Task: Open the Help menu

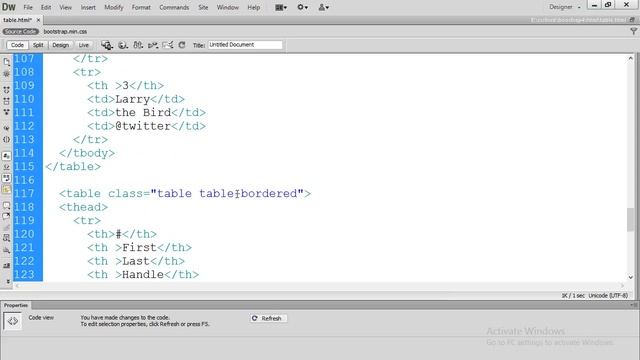Action: [253, 7]
